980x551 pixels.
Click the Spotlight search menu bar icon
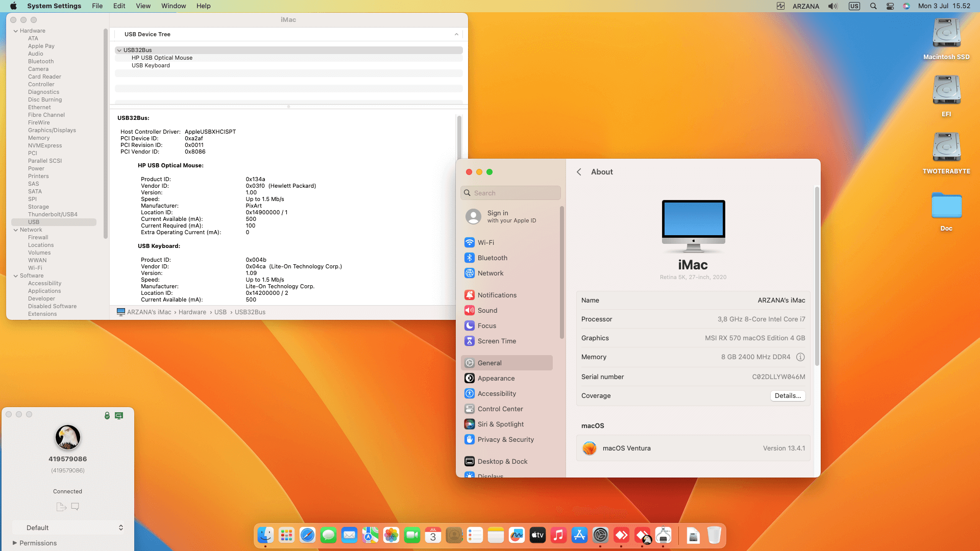tap(873, 6)
